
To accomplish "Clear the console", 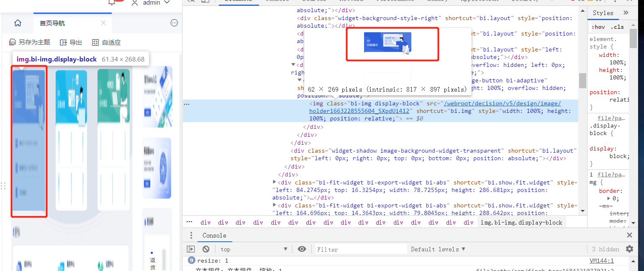I will coord(205,249).
